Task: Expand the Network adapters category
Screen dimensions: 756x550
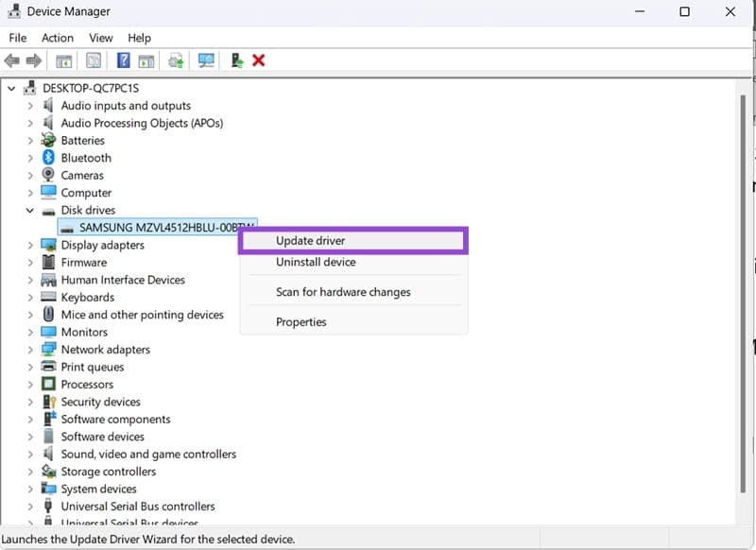Action: point(30,349)
